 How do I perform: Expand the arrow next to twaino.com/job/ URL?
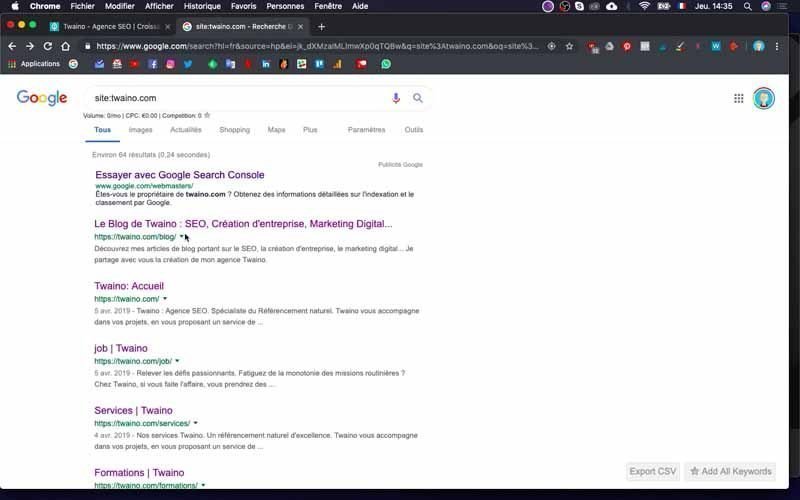point(177,361)
